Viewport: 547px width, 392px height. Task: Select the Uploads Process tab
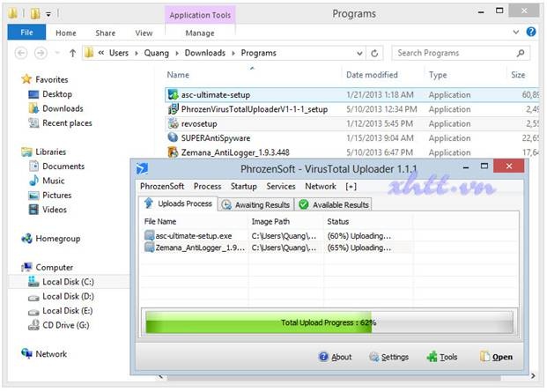coord(178,203)
